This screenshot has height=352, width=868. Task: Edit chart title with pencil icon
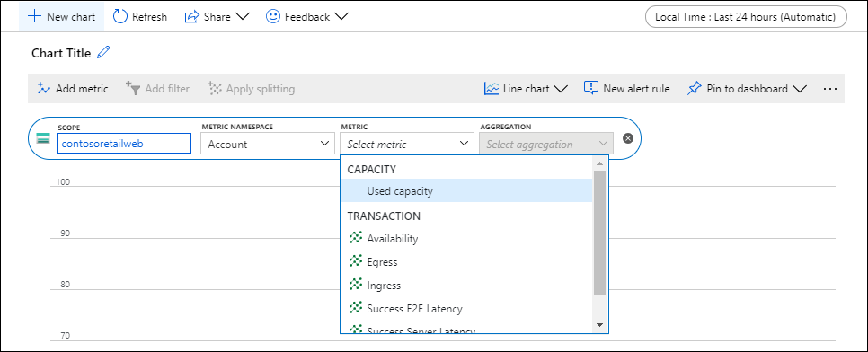(x=103, y=53)
